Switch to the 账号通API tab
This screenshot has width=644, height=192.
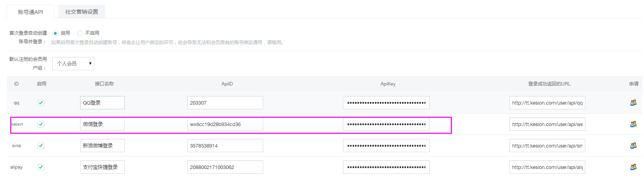click(30, 12)
